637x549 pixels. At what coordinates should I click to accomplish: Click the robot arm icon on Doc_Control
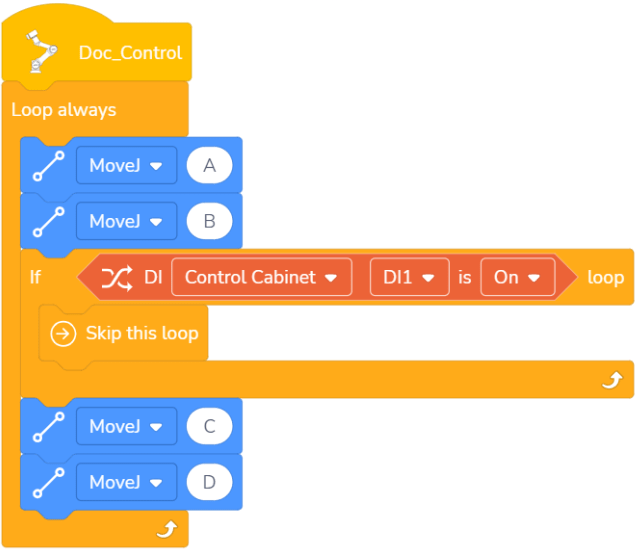tap(38, 52)
